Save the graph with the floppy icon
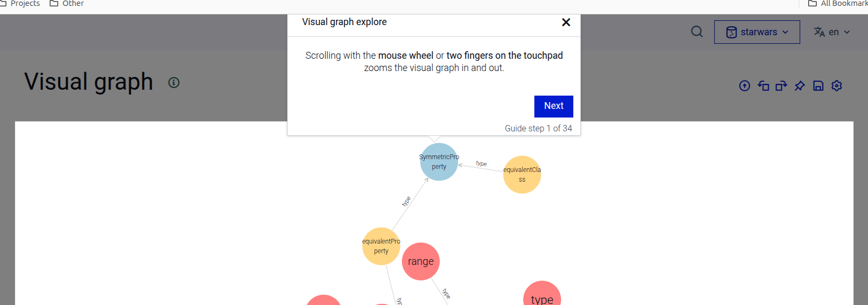This screenshot has height=305, width=868. click(818, 85)
